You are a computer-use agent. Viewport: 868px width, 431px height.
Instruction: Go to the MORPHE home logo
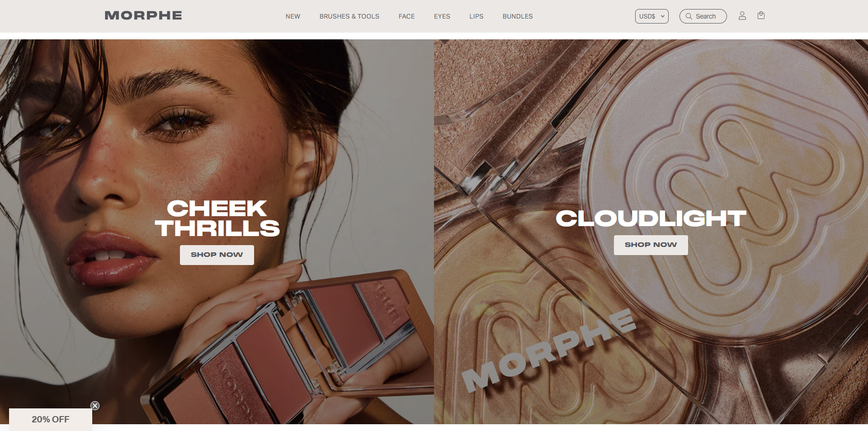(x=143, y=15)
